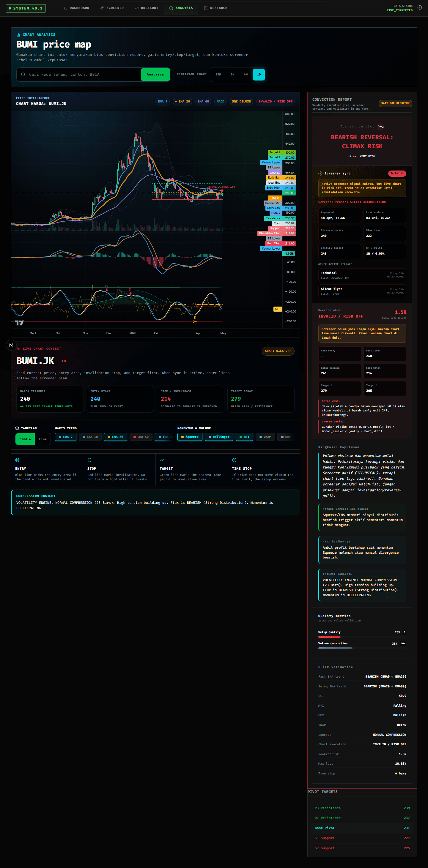
Task: Select Candle display mode
Action: click(25, 439)
